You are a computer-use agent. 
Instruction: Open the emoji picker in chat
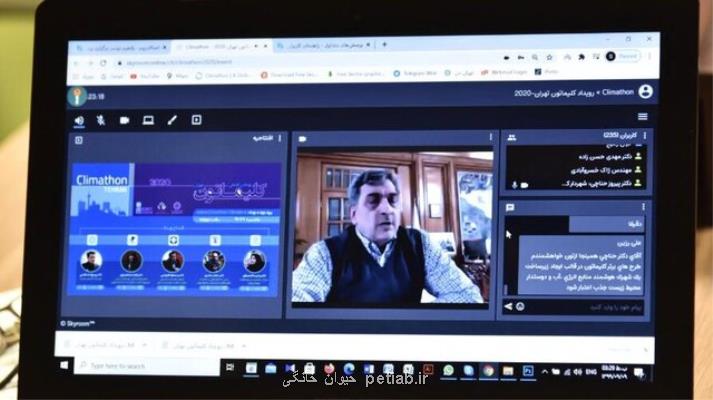(x=520, y=307)
